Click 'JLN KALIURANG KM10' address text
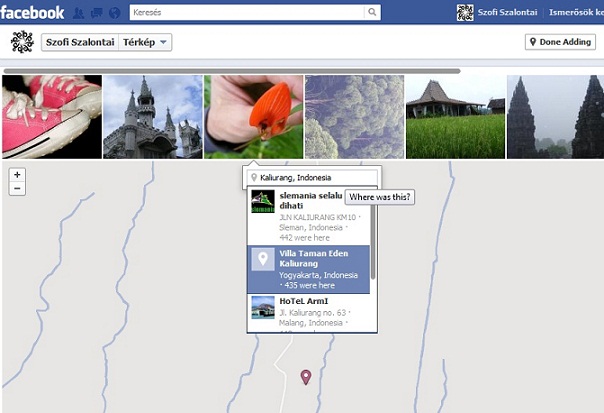Image resolution: width=604 pixels, height=413 pixels. point(317,217)
